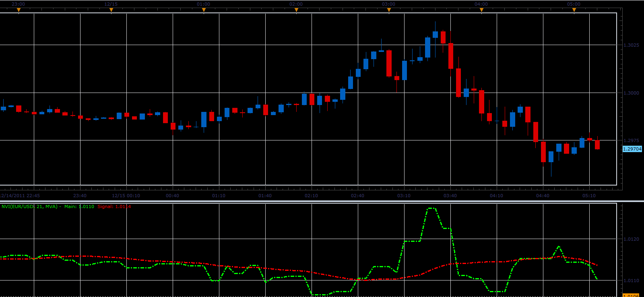The image size is (644, 297).
Task: Click the 02:40 time axis label
Action: pyautogui.click(x=357, y=196)
